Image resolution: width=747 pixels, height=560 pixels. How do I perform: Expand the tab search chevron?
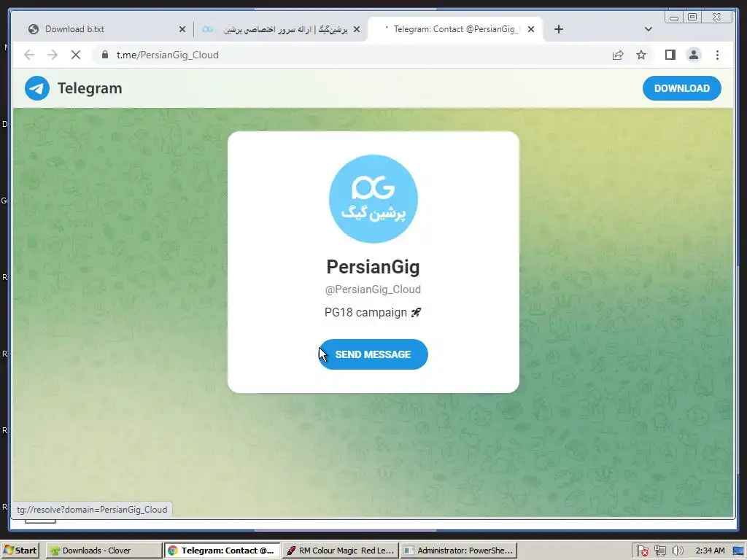coord(649,29)
